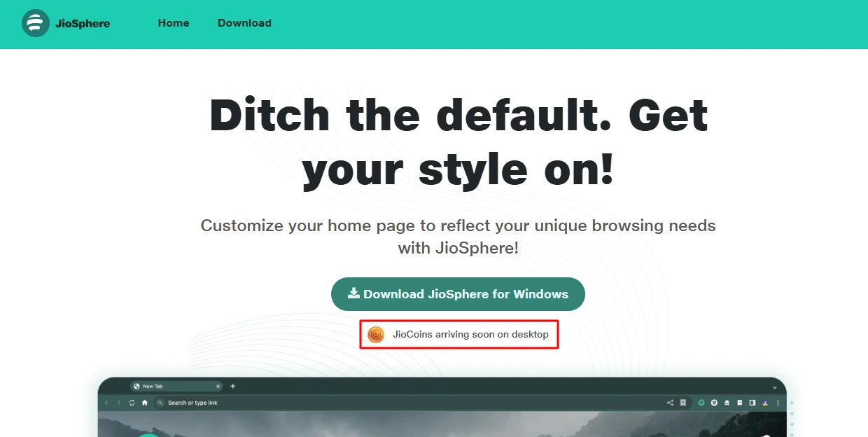Image resolution: width=868 pixels, height=437 pixels.
Task: Open the Download menu item
Action: tap(244, 23)
